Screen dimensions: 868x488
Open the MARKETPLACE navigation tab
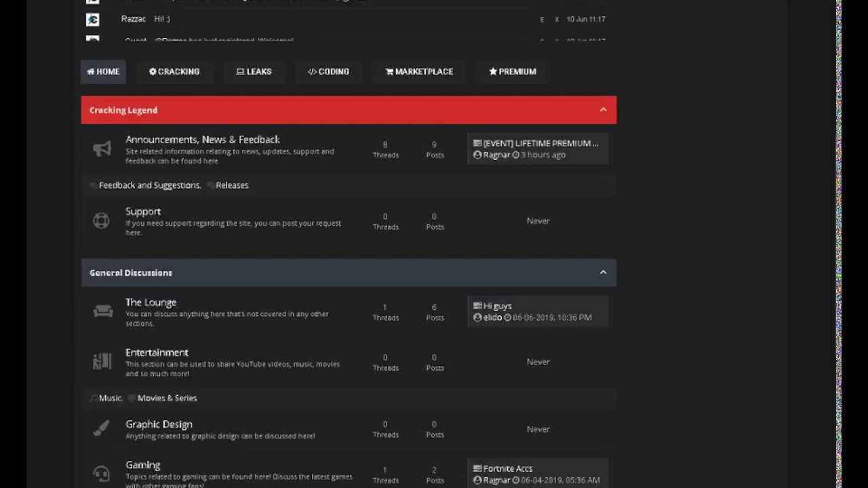pyautogui.click(x=419, y=71)
